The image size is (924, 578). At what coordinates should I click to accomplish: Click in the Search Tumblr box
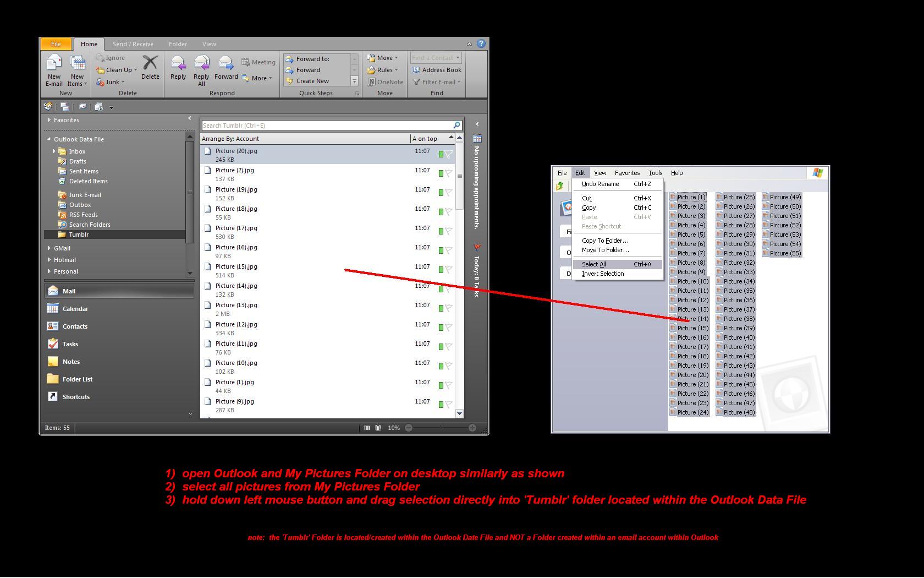coord(327,126)
